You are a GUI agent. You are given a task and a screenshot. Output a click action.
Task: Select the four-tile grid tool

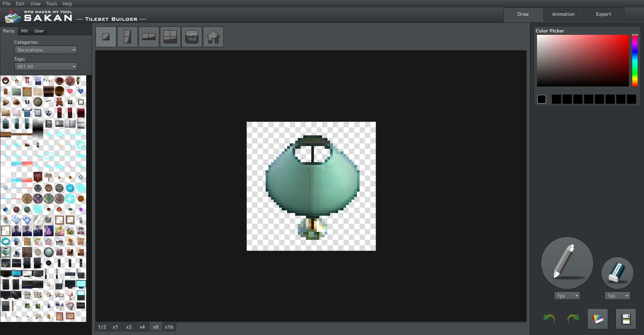point(170,37)
